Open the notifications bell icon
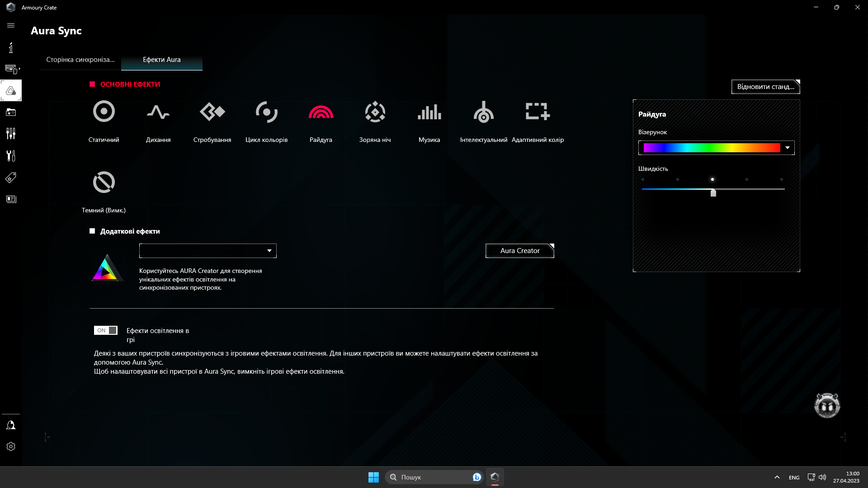 11,425
